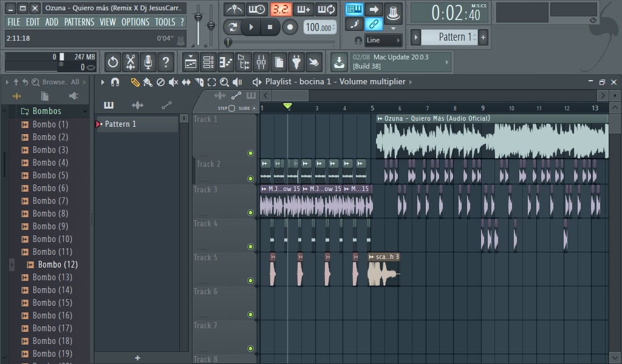This screenshot has height=364, width=622.
Task: Click the Play button in transport
Action: (250, 27)
